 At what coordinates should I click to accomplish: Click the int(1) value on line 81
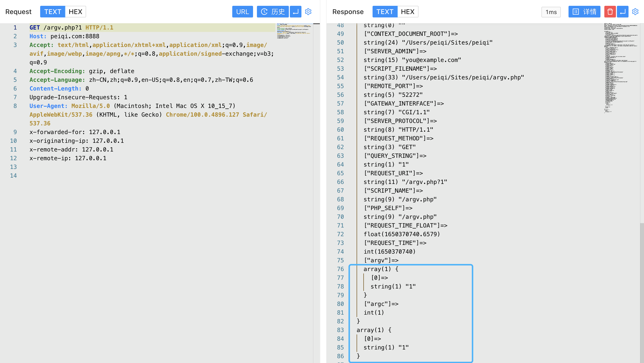[374, 313]
